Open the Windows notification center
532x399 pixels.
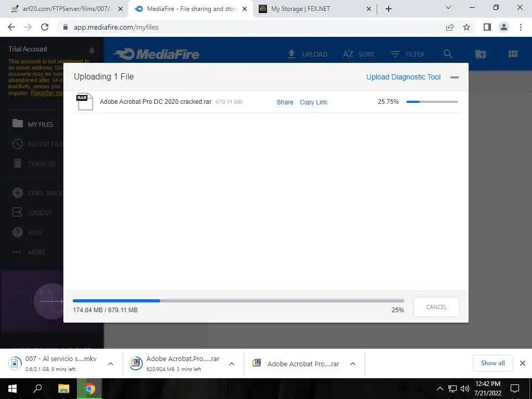515,389
